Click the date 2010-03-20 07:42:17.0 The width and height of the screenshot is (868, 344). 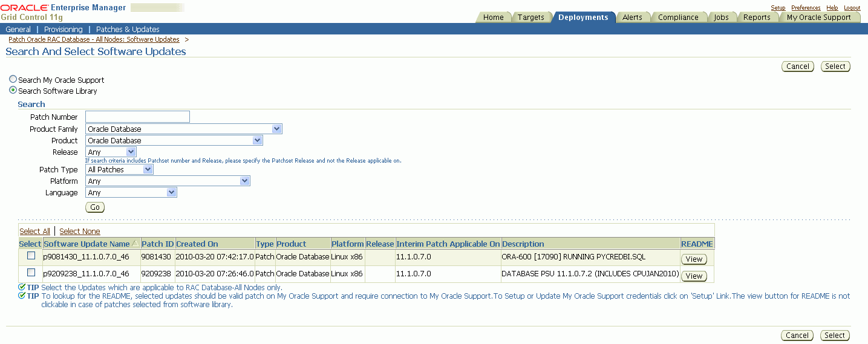[x=215, y=256]
